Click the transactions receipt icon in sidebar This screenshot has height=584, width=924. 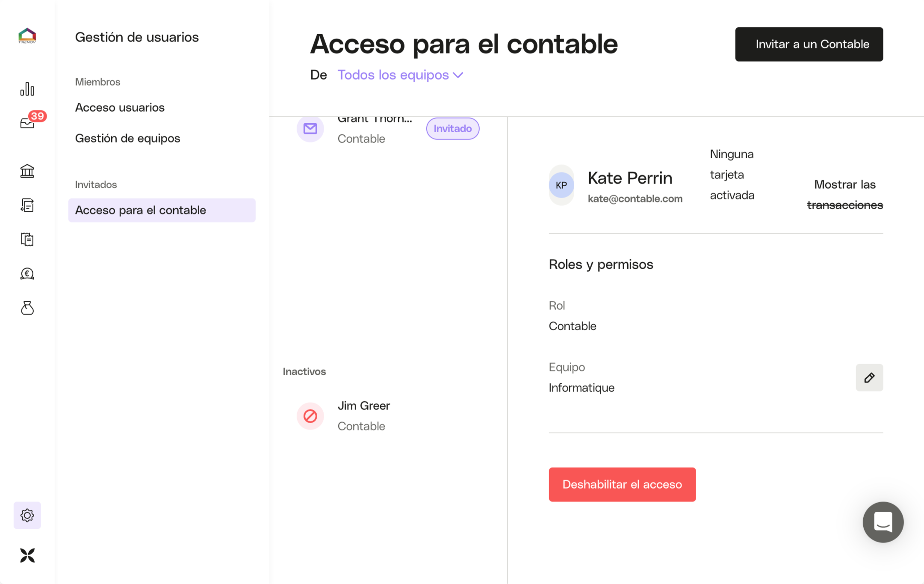click(x=27, y=205)
